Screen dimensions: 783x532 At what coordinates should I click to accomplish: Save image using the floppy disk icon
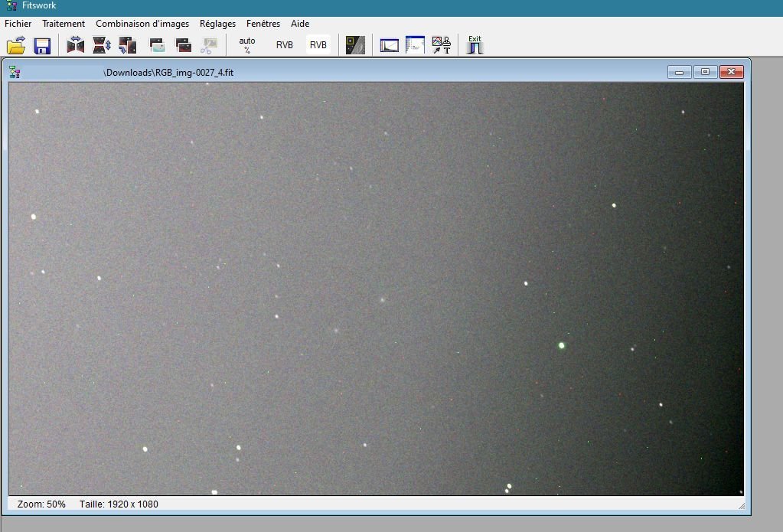coord(42,45)
